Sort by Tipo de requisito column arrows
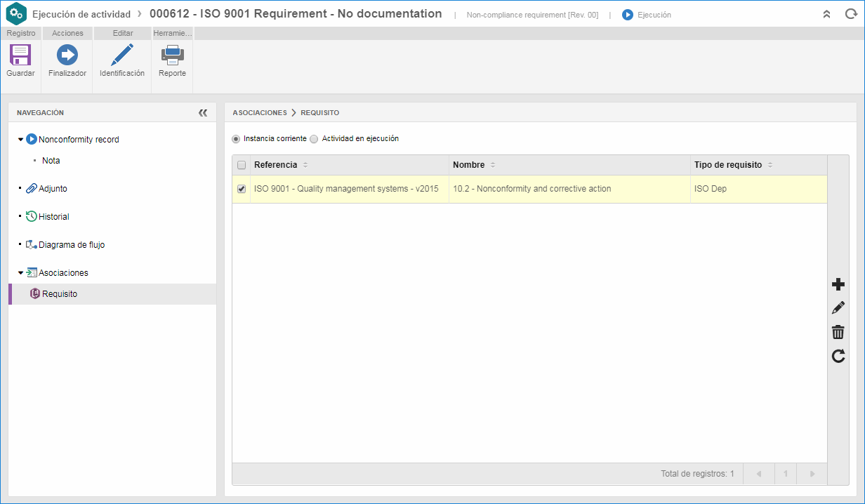This screenshot has width=865, height=504. [770, 165]
